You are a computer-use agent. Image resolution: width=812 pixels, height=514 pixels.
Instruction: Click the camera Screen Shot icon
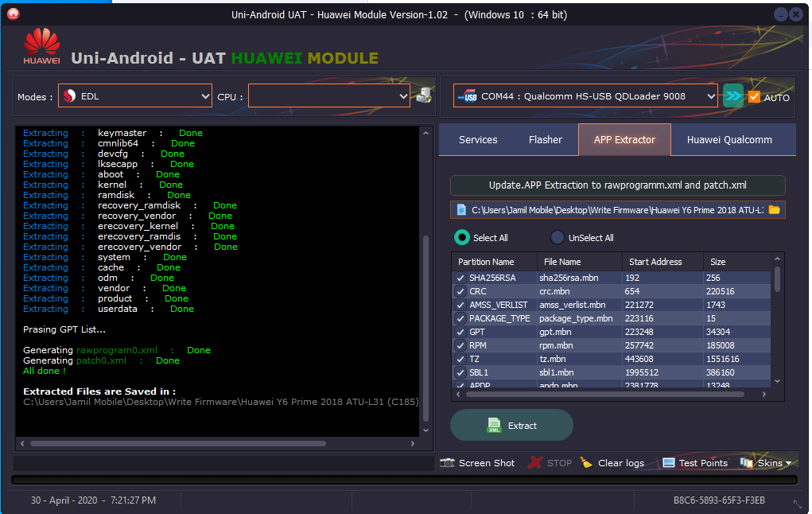447,463
